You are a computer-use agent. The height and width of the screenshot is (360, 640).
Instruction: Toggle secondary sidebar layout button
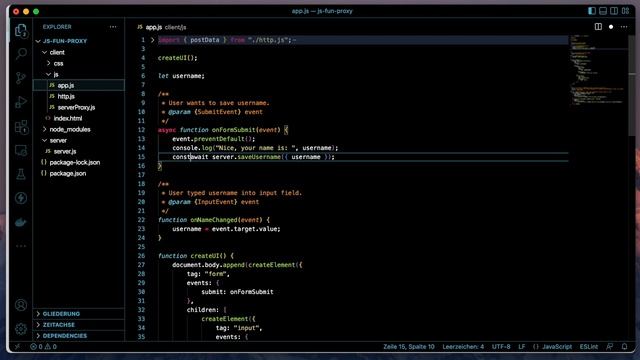[614, 11]
